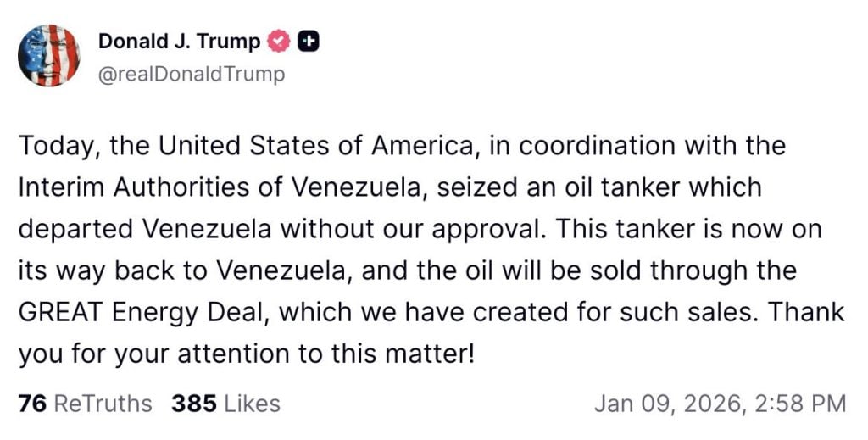Click the opening word "Today" in the post
This screenshot has height=440, width=868.
(58, 146)
